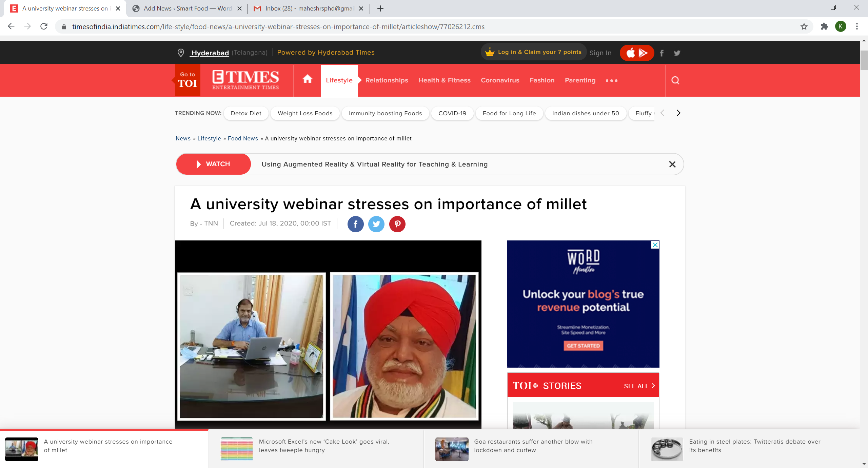Viewport: 868px width, 468px height.
Task: Expand more sections via three dots
Action: tap(611, 81)
